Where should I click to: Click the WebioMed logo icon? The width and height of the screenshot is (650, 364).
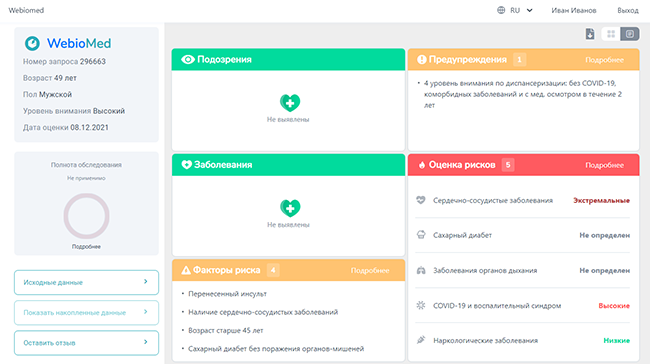[x=32, y=43]
